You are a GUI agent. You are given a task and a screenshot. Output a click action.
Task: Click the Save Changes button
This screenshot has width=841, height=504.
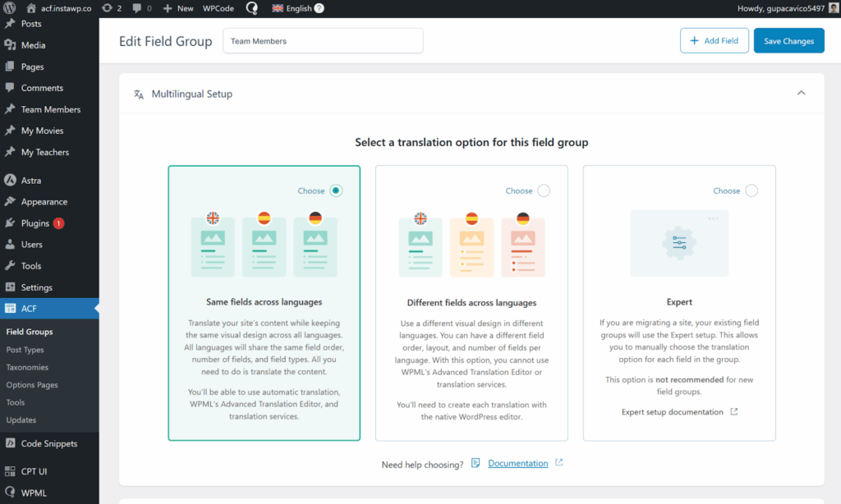pos(788,40)
